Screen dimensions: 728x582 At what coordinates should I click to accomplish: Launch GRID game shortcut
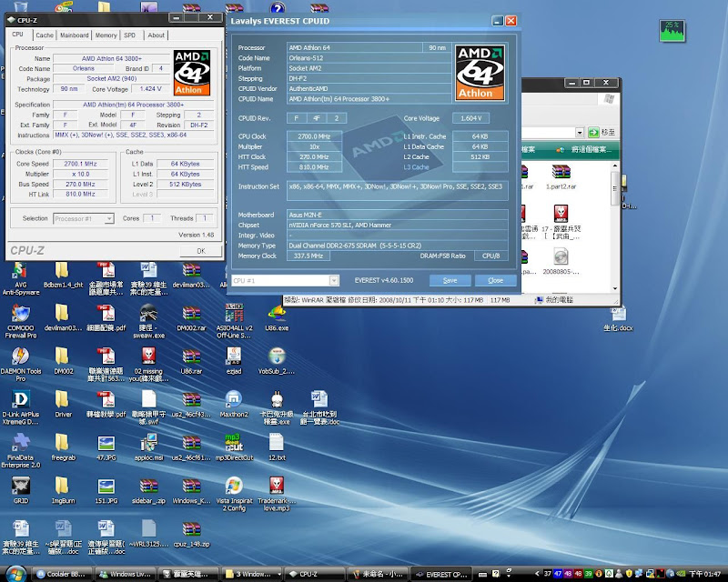[x=20, y=490]
